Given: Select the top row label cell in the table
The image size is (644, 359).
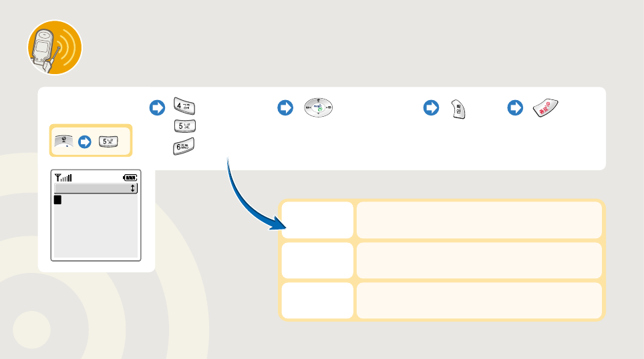Looking at the screenshot, I should 316,220.
